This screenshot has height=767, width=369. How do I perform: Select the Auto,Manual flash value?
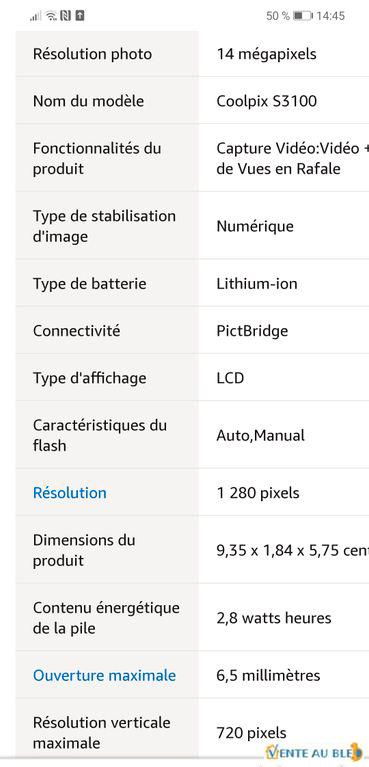[x=260, y=435]
